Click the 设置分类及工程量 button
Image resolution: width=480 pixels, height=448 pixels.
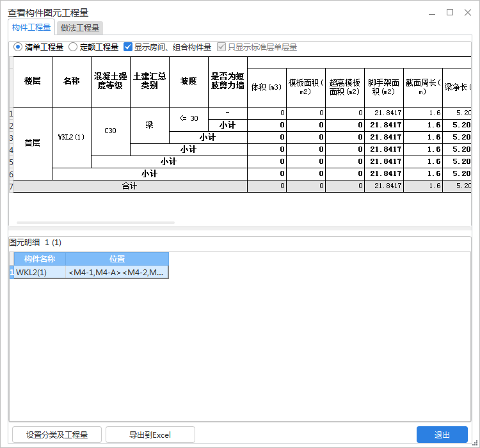click(x=57, y=435)
